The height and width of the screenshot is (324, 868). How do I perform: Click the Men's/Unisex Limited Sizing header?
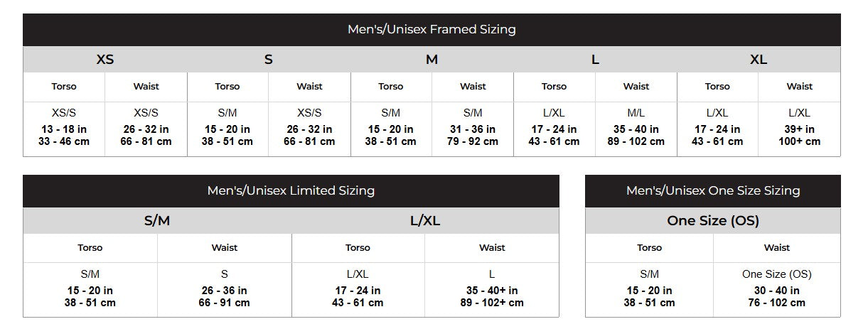[291, 190]
